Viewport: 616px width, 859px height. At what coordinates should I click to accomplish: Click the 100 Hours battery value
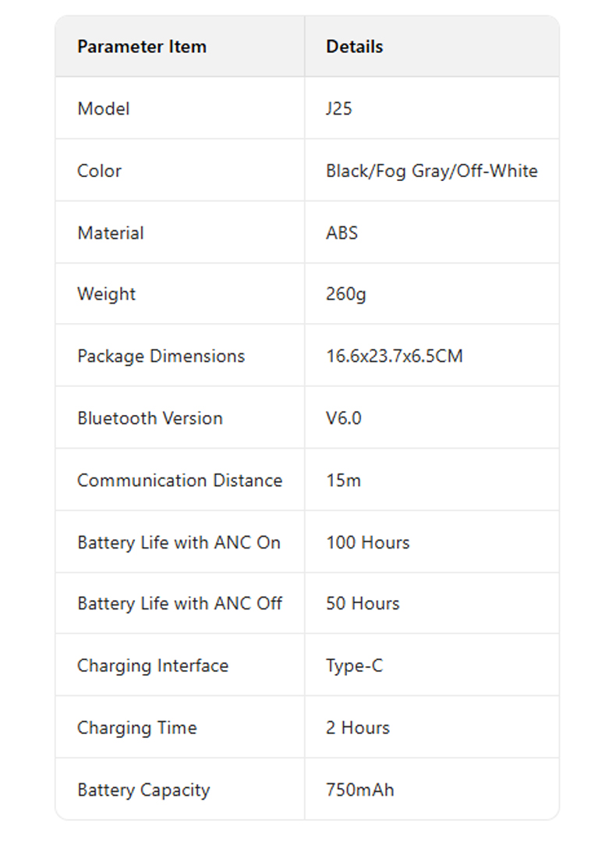click(367, 542)
